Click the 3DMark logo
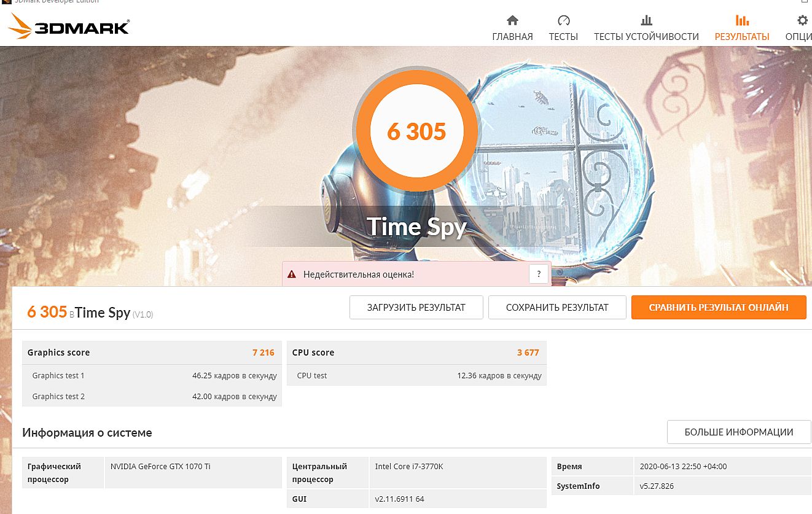This screenshot has width=812, height=514. 69,26
